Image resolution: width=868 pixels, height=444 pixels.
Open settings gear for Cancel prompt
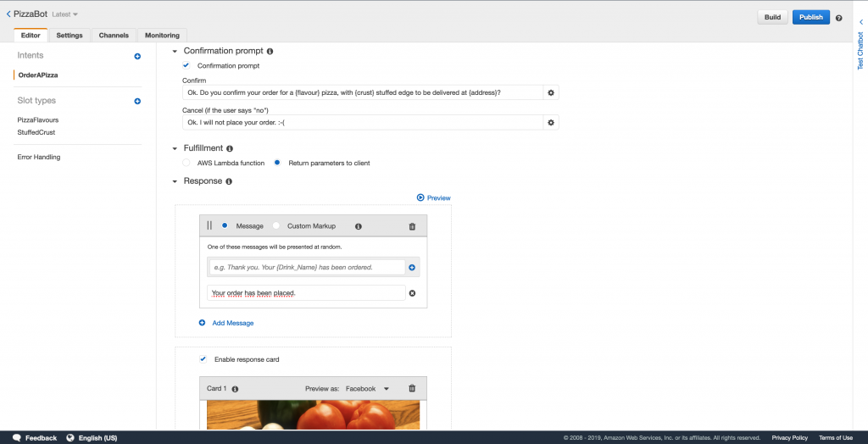tap(551, 123)
